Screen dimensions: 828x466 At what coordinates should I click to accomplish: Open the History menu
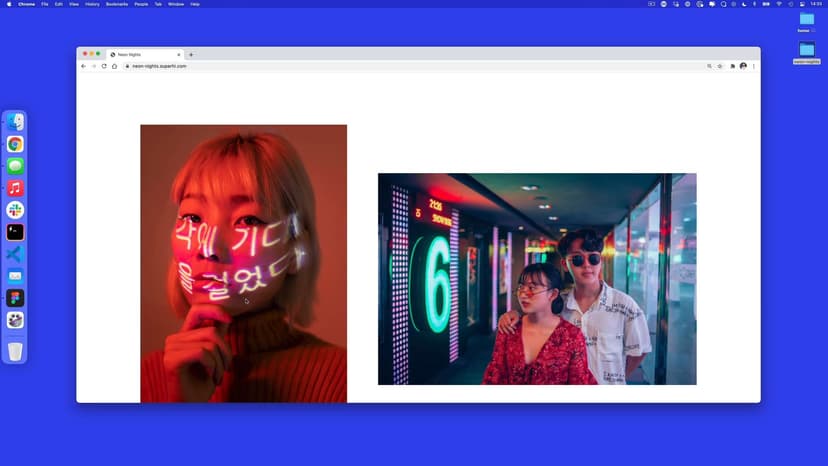[92, 4]
